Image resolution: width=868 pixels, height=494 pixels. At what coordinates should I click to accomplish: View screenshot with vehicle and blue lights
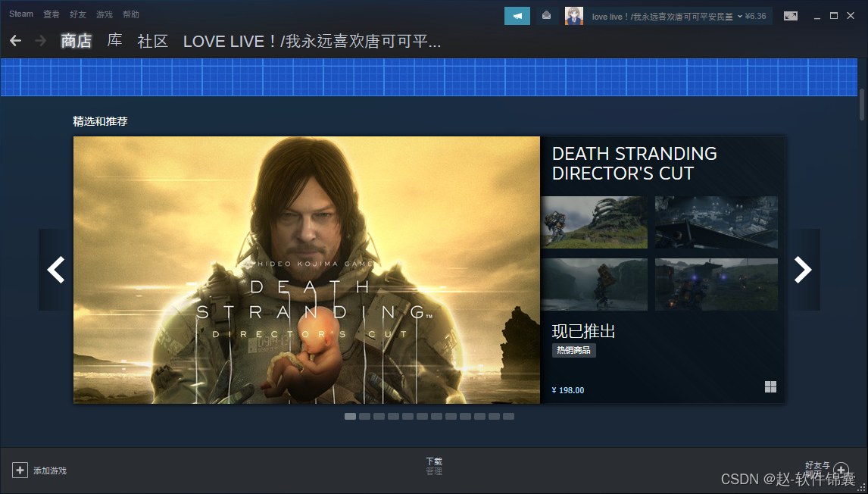click(717, 284)
